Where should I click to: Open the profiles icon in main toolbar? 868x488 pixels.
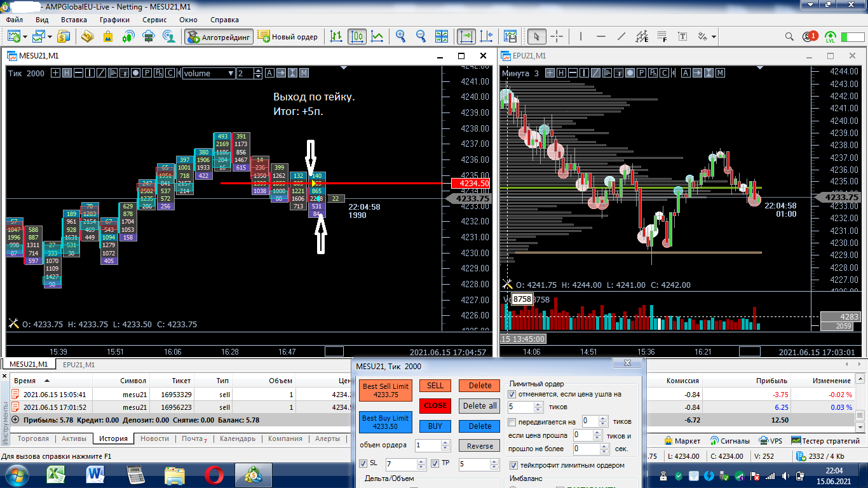39,36
